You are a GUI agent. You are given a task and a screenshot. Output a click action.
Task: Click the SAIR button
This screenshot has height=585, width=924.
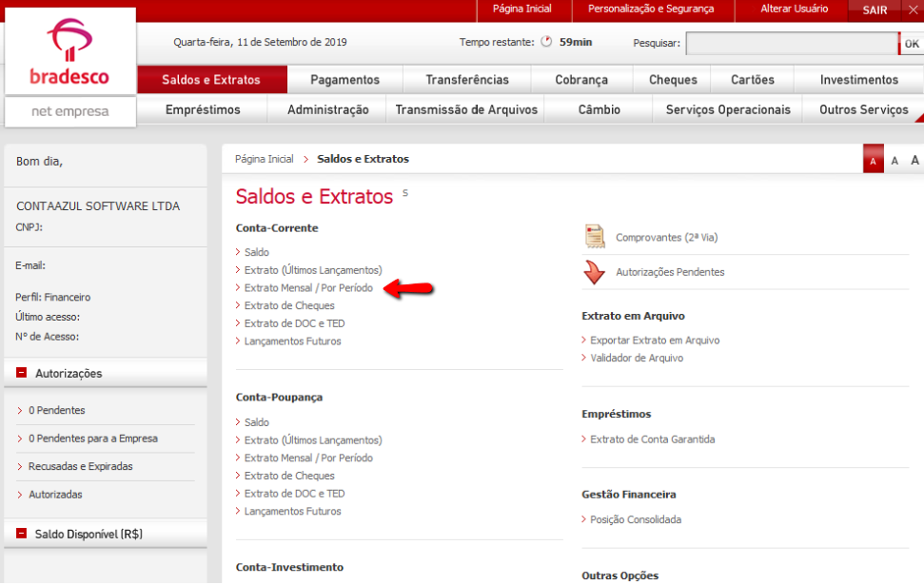pos(875,10)
